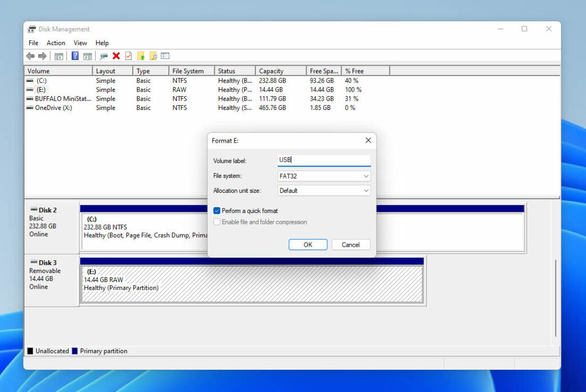Image resolution: width=586 pixels, height=392 pixels.
Task: Close the Format E: dialog
Action: click(x=368, y=140)
